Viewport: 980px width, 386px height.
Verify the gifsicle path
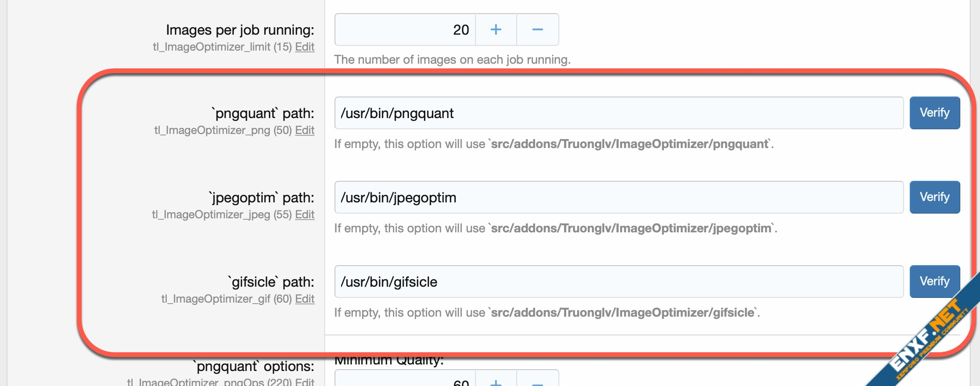tap(935, 282)
